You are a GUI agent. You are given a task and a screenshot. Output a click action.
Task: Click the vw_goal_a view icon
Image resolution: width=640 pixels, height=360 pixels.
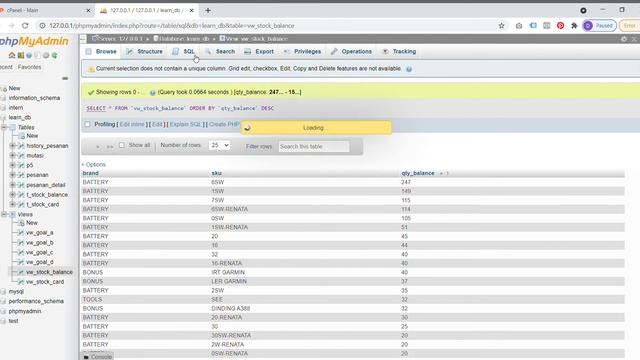(x=21, y=233)
